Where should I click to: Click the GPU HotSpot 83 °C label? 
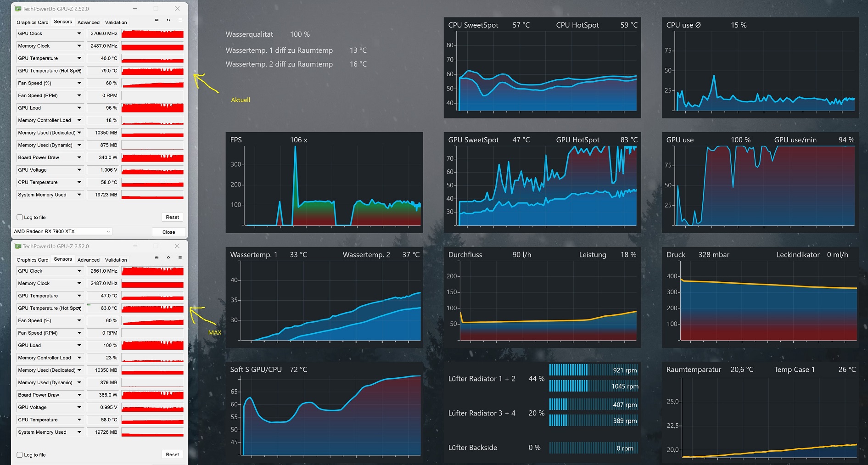[597, 140]
